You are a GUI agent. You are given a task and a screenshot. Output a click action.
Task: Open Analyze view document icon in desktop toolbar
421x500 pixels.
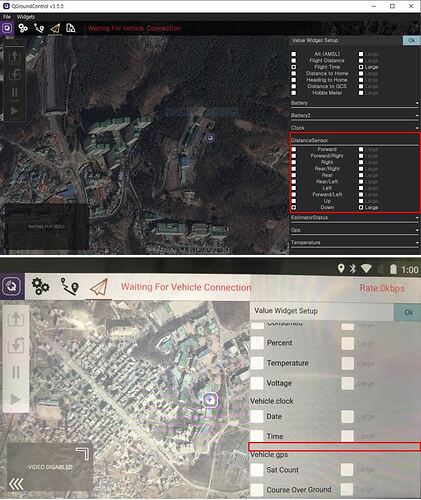click(x=71, y=28)
